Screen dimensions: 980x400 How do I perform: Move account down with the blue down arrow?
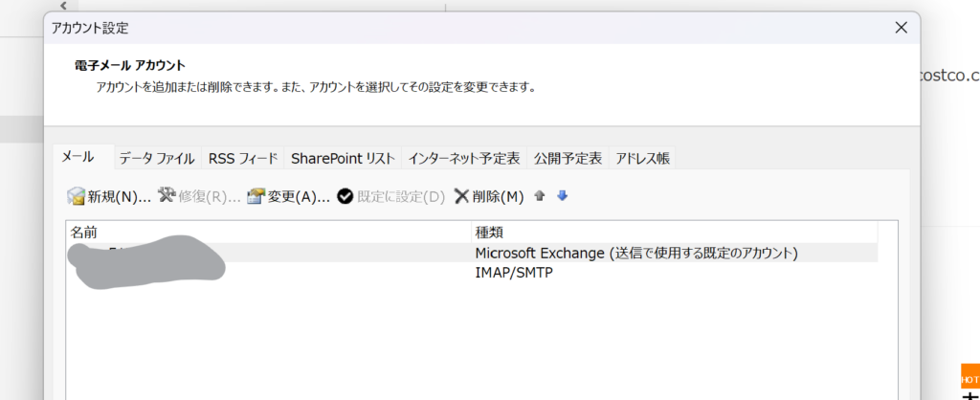coord(563,196)
